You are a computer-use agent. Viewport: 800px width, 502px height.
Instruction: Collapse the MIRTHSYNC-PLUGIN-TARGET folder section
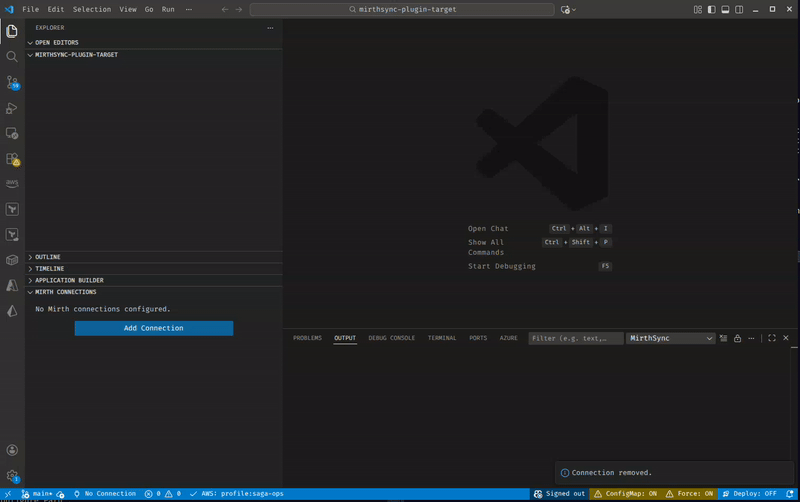click(154, 55)
